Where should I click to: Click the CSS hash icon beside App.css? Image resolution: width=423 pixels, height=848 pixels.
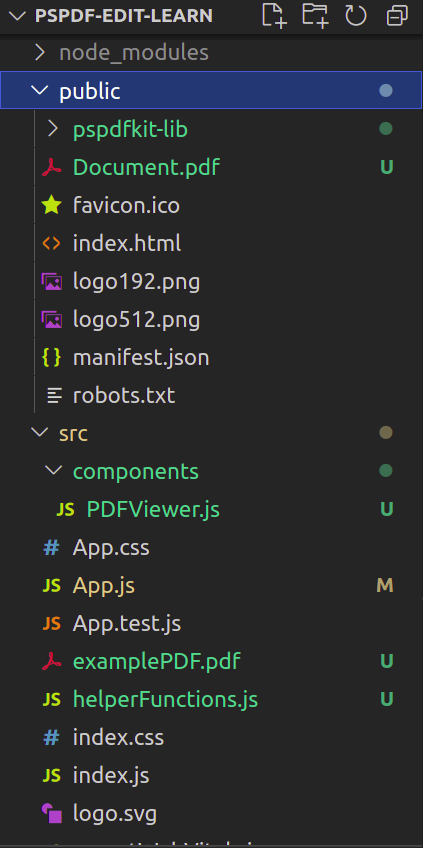click(51, 548)
